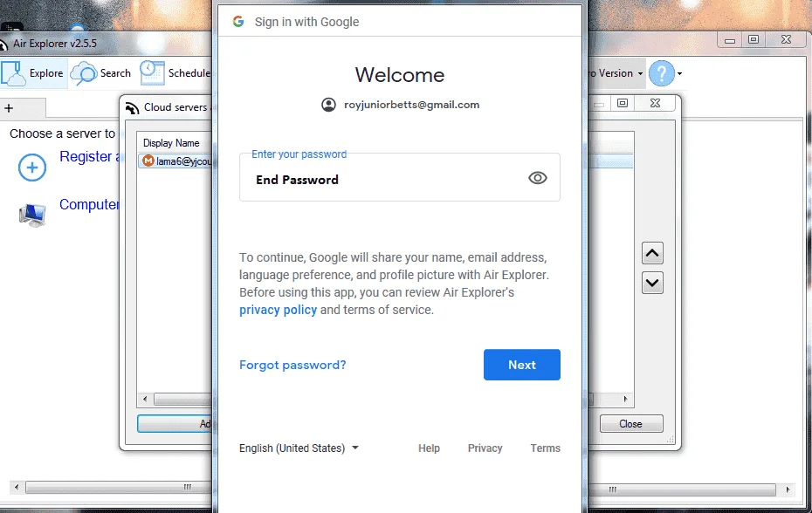This screenshot has height=513, width=812.
Task: Open the Privacy footer link
Action: pos(485,448)
